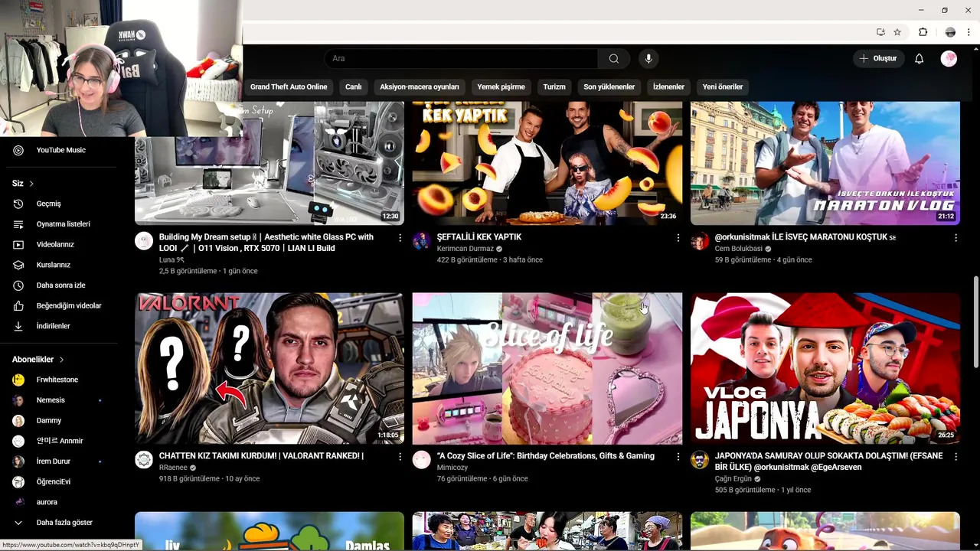The image size is (980, 551).
Task: Open more options for Cozy Slice of Life
Action: (x=678, y=457)
